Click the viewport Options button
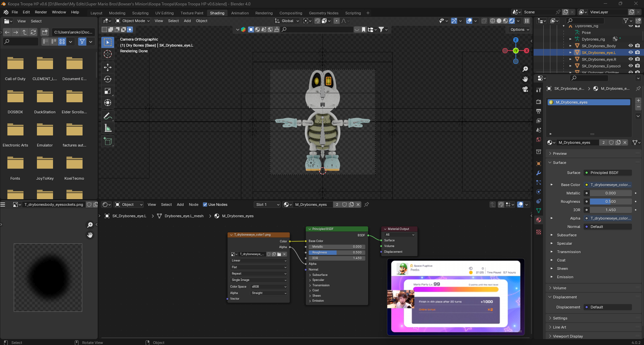This screenshot has height=345, width=644. (519, 30)
